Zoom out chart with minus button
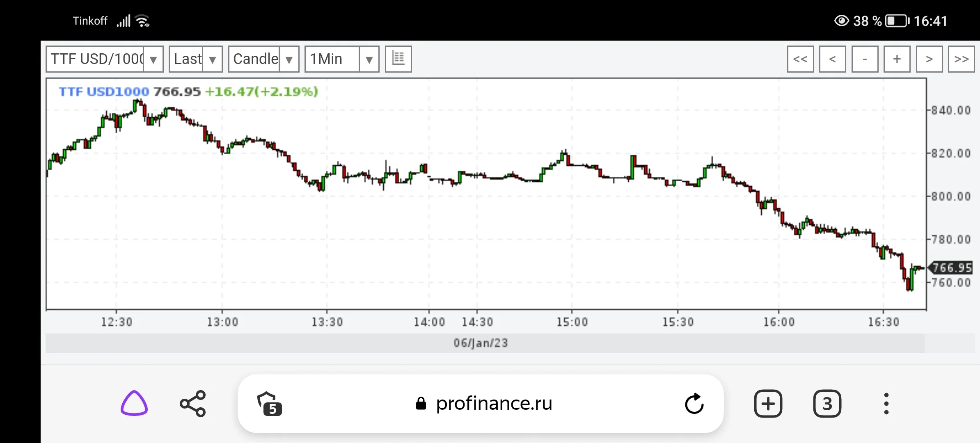Viewport: 980px width, 443px height. [865, 59]
